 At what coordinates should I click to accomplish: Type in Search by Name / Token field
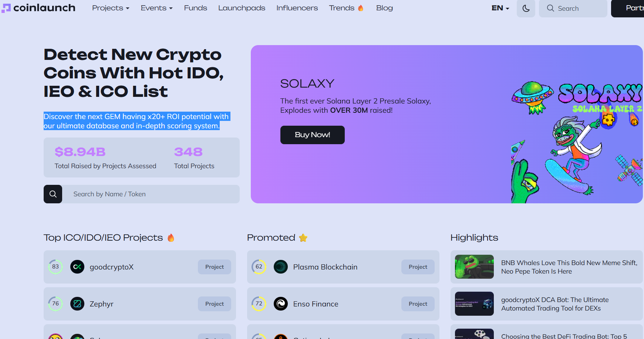click(x=151, y=194)
